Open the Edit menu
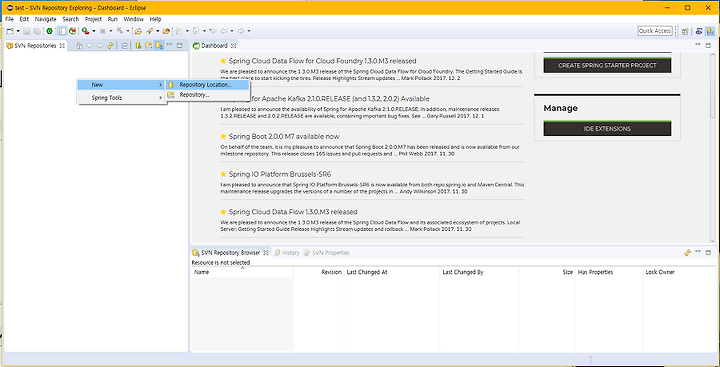This screenshot has height=367, width=720. tap(24, 19)
